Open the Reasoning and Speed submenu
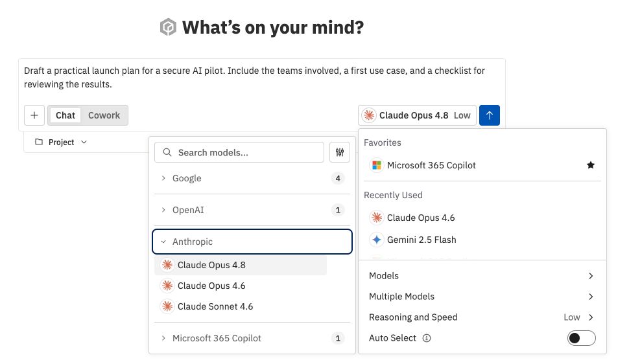The width and height of the screenshot is (629, 364). [481, 317]
